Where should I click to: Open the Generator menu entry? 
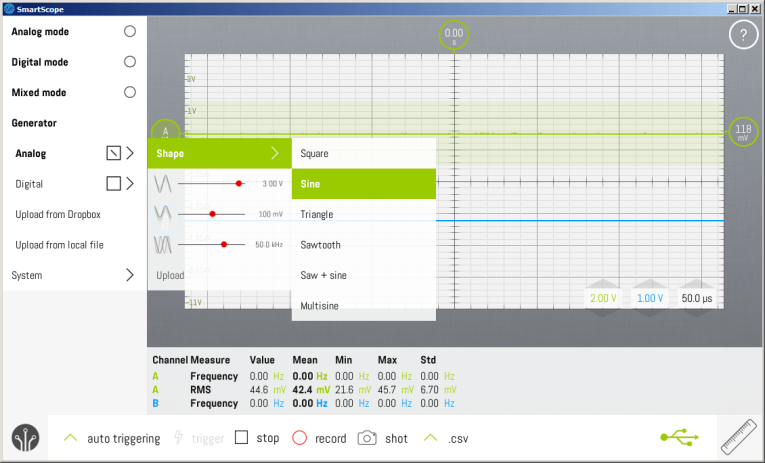pyautogui.click(x=34, y=123)
